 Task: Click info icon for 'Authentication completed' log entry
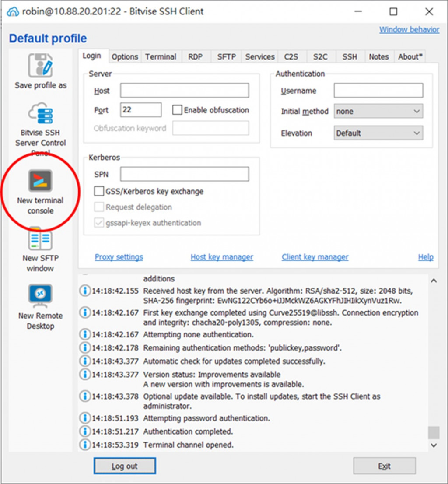(x=84, y=431)
